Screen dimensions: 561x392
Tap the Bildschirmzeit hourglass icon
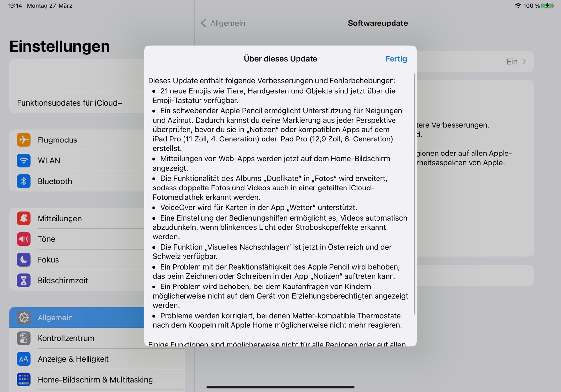(x=24, y=280)
